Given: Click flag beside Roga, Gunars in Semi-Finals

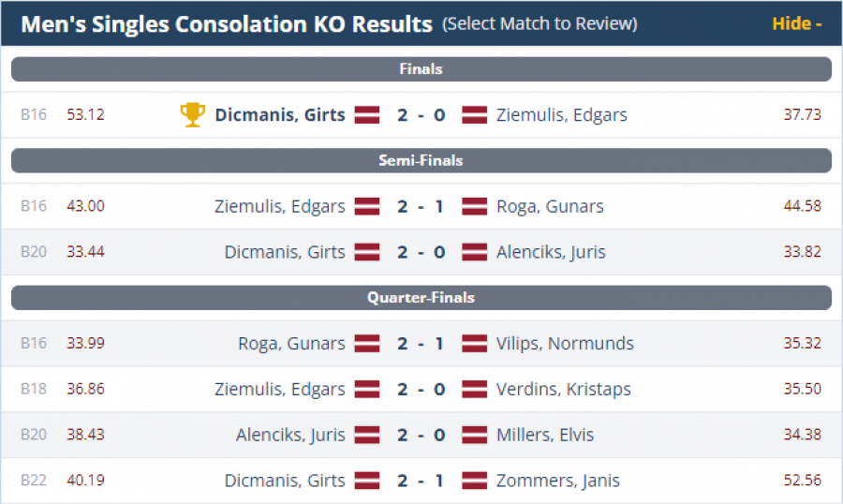Looking at the screenshot, I should point(475,206).
